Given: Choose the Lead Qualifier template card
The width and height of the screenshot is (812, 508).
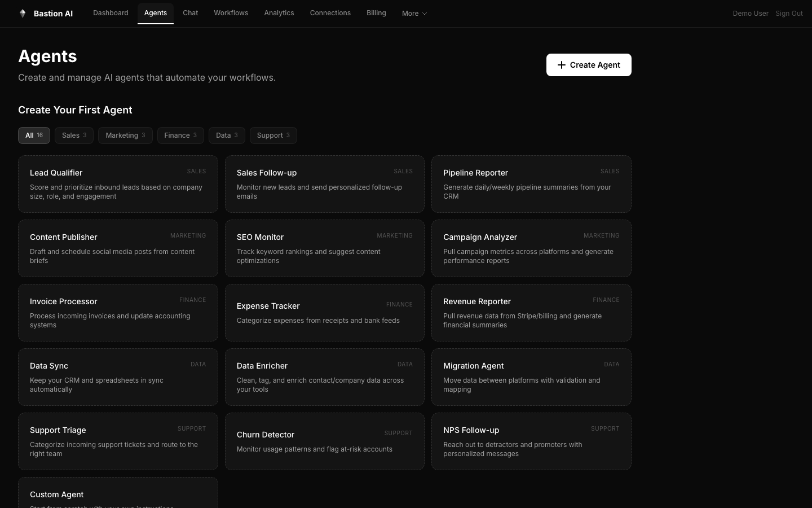Looking at the screenshot, I should pyautogui.click(x=118, y=184).
